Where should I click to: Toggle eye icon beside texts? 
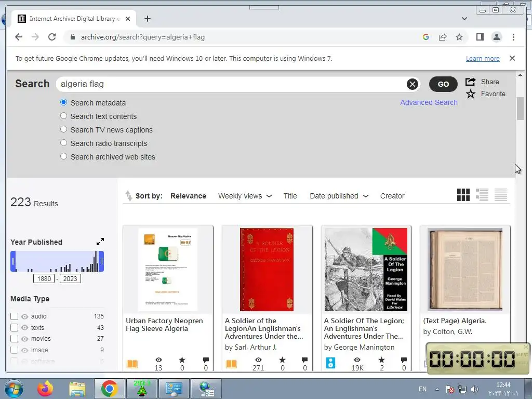24,328
